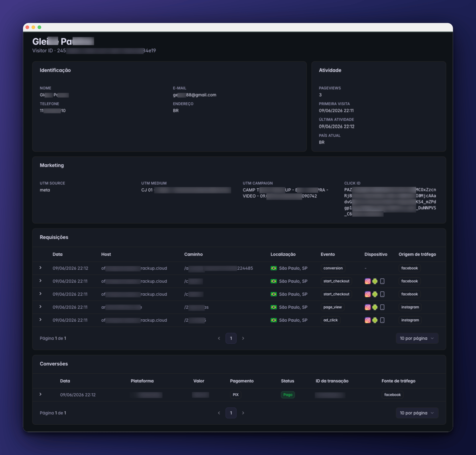Click the Status column header
Viewport: 476px width, 455px height.
pos(287,381)
